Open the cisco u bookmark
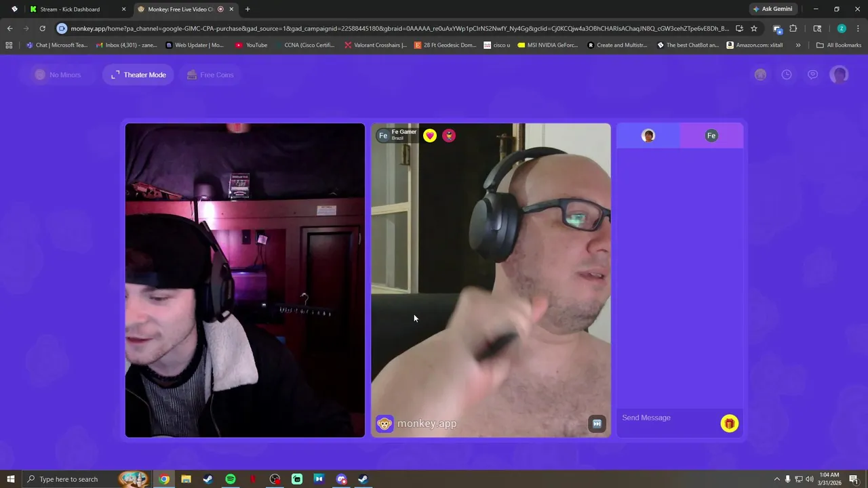Image resolution: width=868 pixels, height=488 pixels. click(x=496, y=45)
